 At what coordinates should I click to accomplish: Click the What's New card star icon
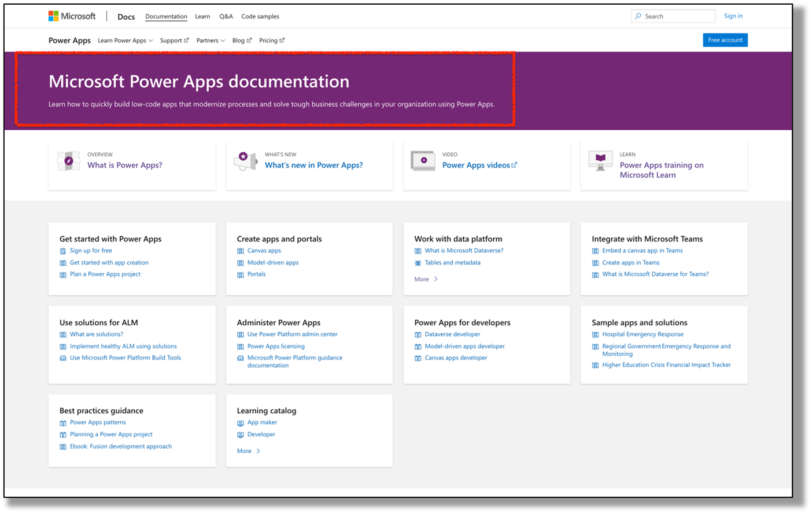point(246,161)
